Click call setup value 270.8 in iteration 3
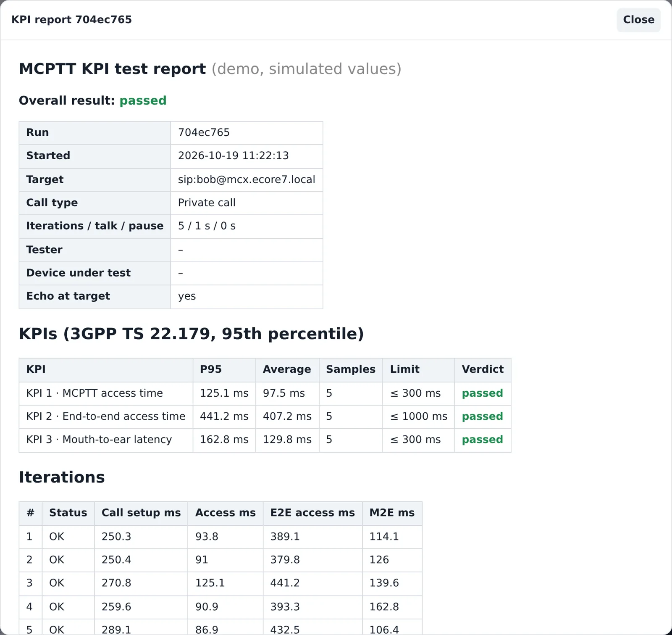The height and width of the screenshot is (635, 672). click(x=116, y=583)
